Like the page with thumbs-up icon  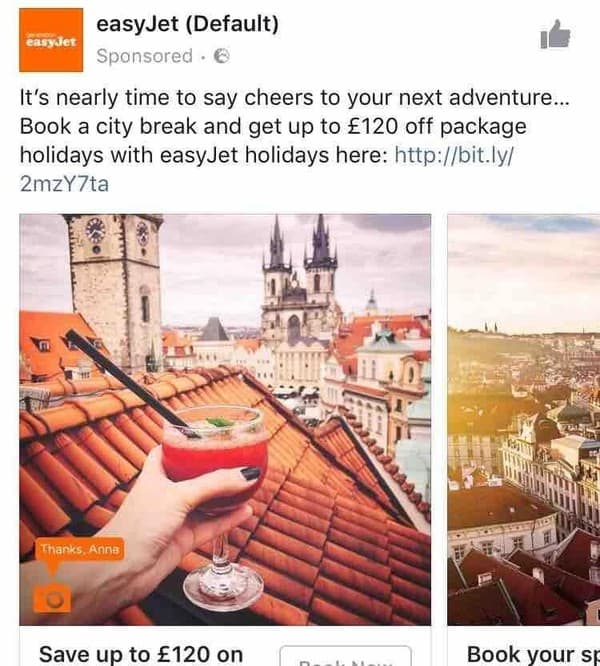tap(555, 34)
